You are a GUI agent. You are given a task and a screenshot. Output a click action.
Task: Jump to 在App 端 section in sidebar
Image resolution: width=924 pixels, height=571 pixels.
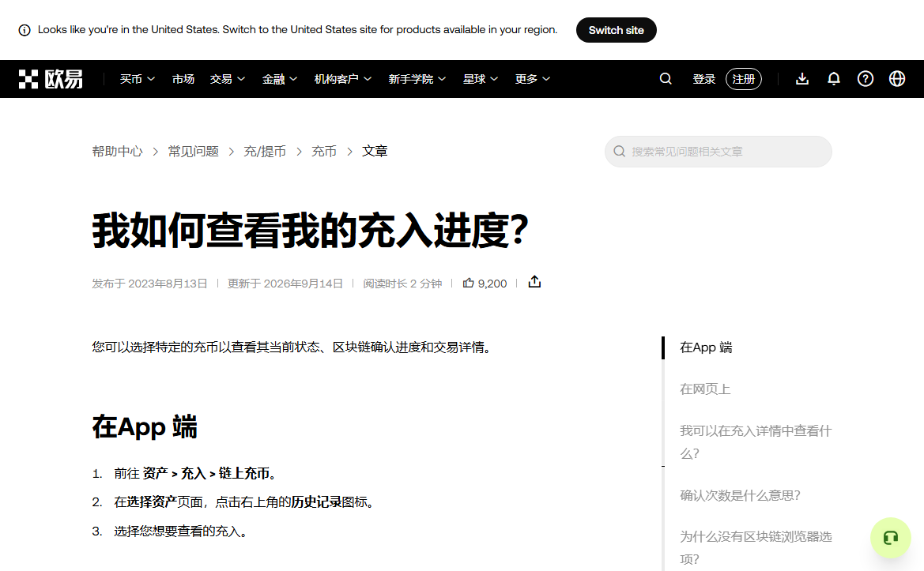706,348
